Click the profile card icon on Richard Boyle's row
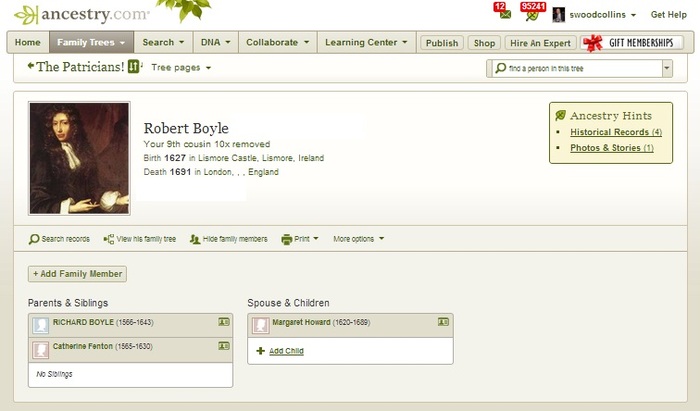The width and height of the screenshot is (700, 411). [x=224, y=322]
